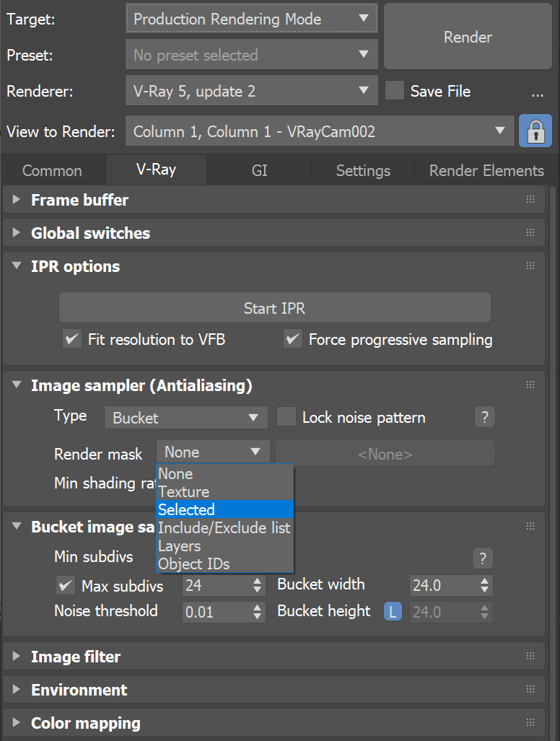The image size is (560, 741).
Task: Open the Renderer dropdown
Action: click(251, 90)
